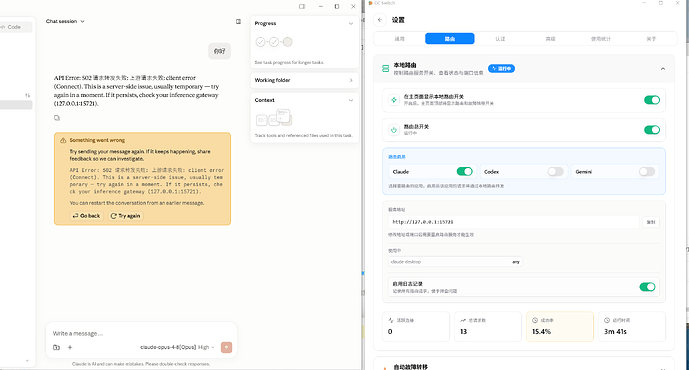Switch to the 通用 settings tab
689x370 pixels.
coord(399,39)
